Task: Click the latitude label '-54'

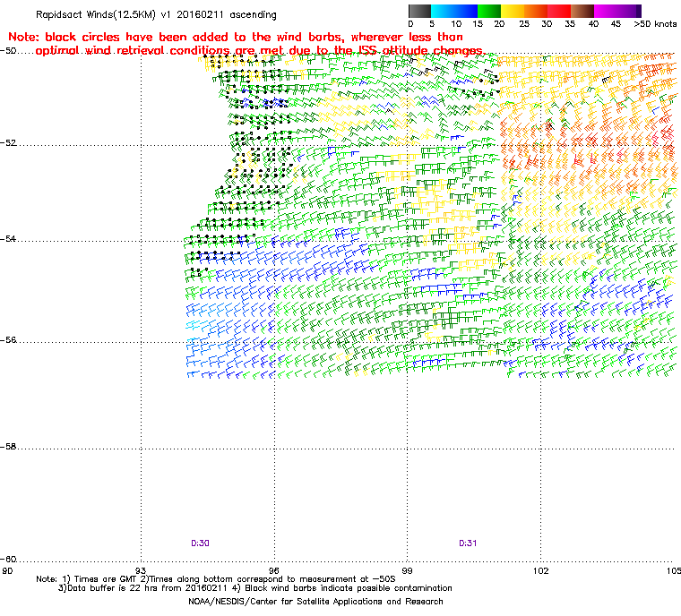Action: pos(8,239)
